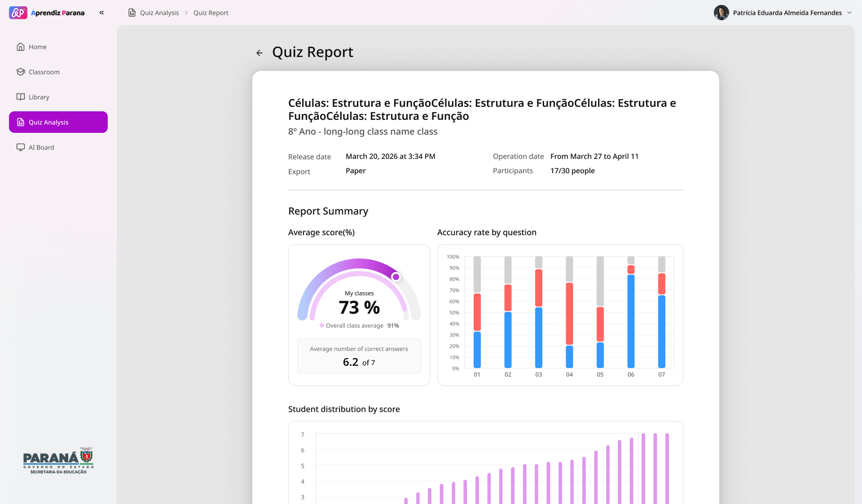Click Patrícia's profile avatar
Screen dimensions: 862x504
(x=721, y=13)
